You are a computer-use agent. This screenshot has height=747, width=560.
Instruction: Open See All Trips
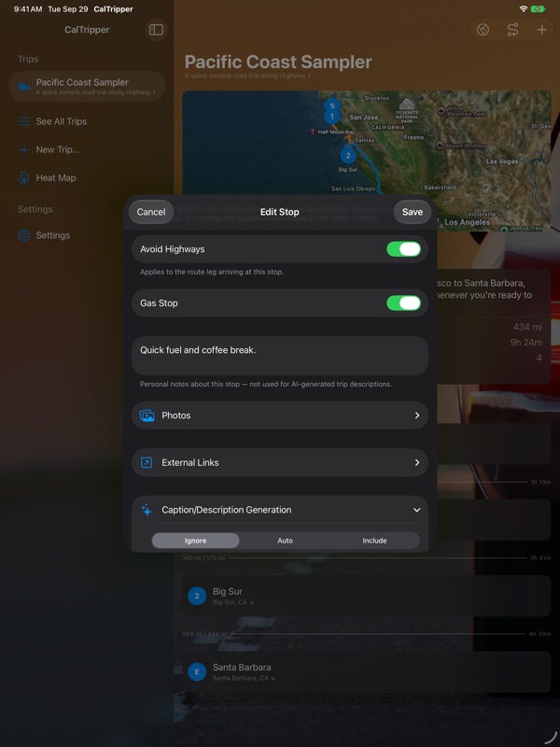(x=87, y=121)
